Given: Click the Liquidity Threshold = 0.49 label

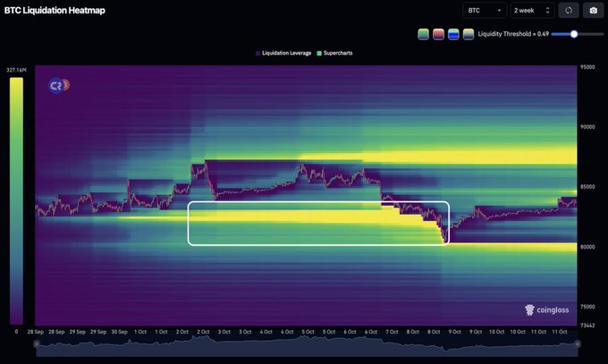Looking at the screenshot, I should [513, 34].
